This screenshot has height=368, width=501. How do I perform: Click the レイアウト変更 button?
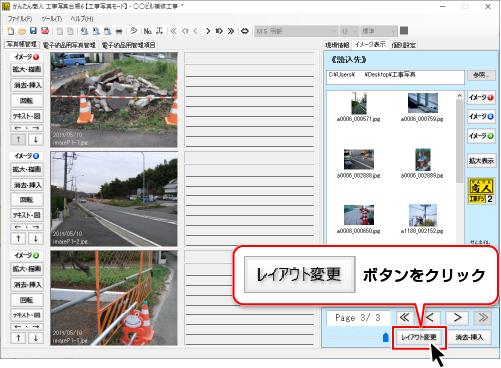pyautogui.click(x=419, y=337)
